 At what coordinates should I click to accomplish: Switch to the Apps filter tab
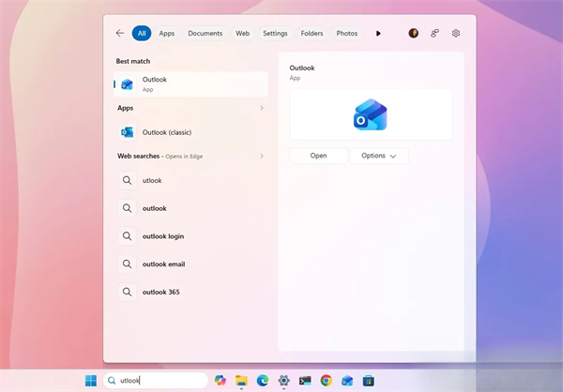point(167,34)
